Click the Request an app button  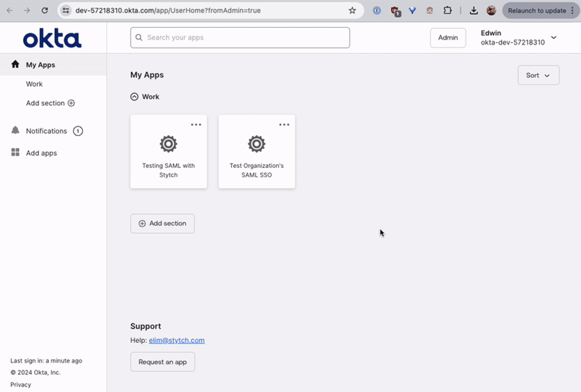[162, 362]
